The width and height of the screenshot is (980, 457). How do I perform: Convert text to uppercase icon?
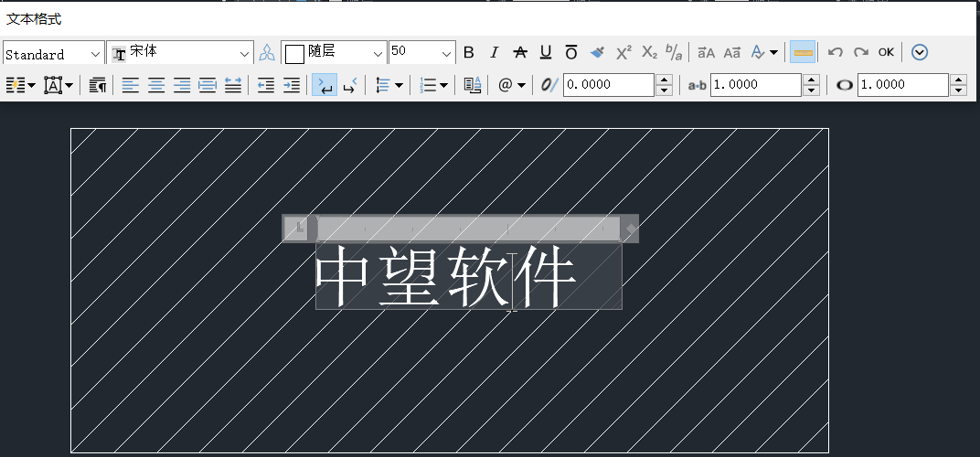(x=707, y=53)
